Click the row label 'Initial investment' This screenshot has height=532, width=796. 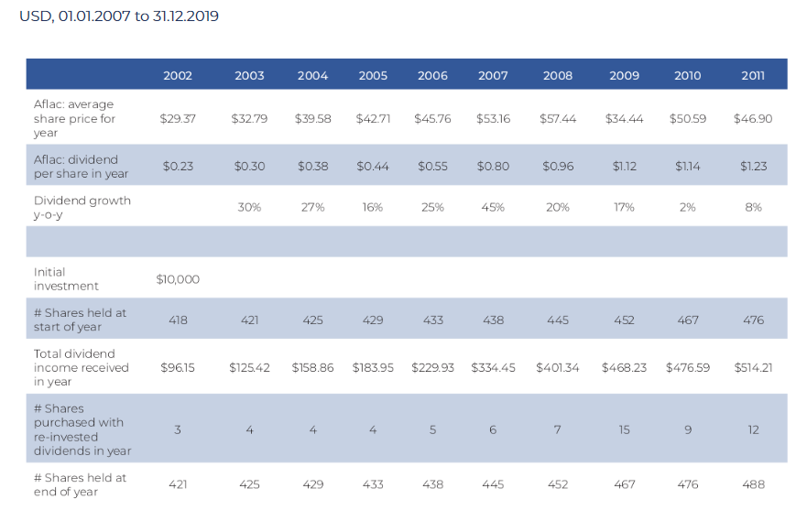(66, 278)
